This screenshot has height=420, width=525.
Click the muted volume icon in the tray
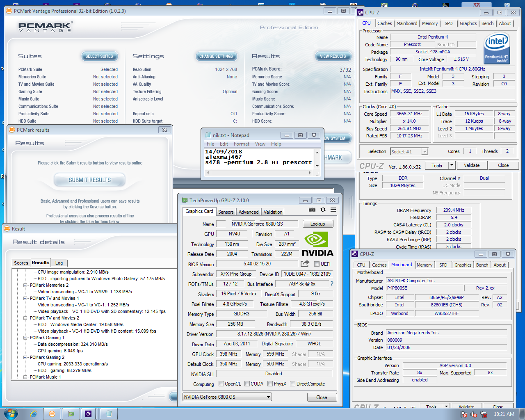(x=474, y=414)
